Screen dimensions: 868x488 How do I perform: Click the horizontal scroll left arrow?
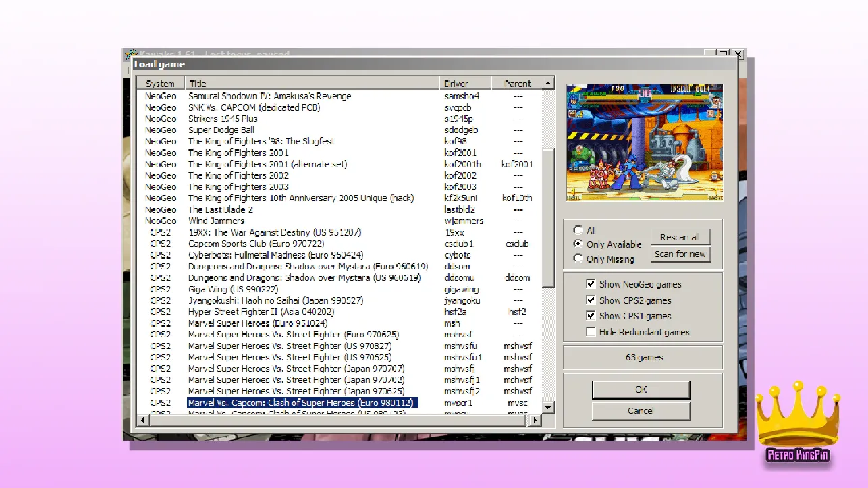(143, 420)
